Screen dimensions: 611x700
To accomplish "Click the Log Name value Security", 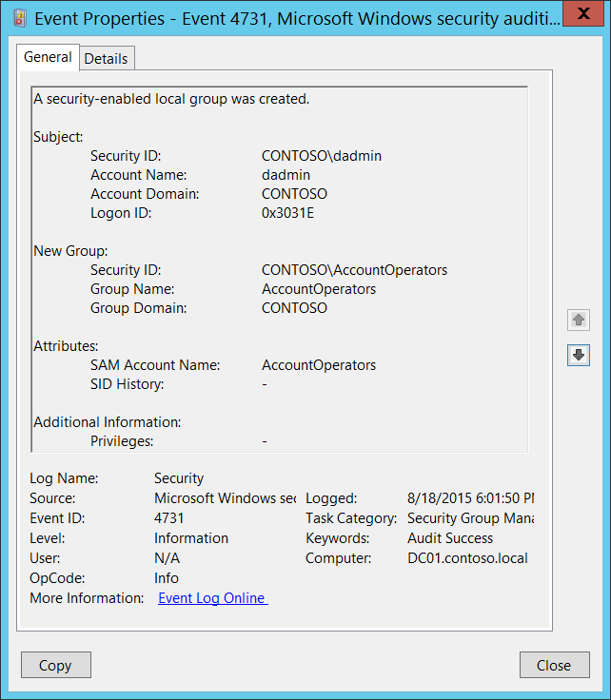I will (x=179, y=478).
